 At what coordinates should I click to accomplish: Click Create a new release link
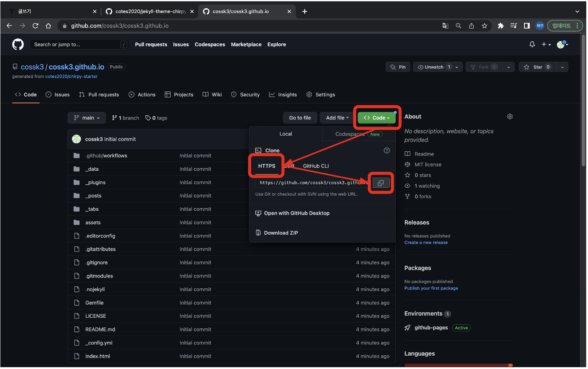point(426,243)
